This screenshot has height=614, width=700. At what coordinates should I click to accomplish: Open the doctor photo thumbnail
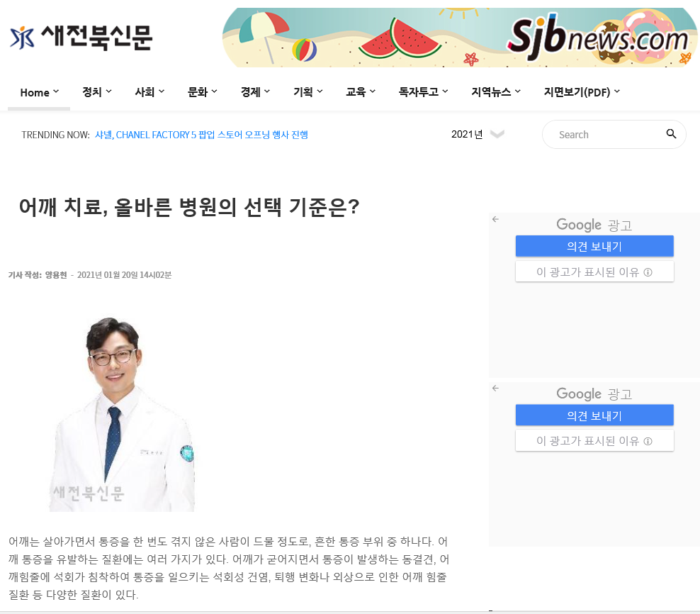122,414
